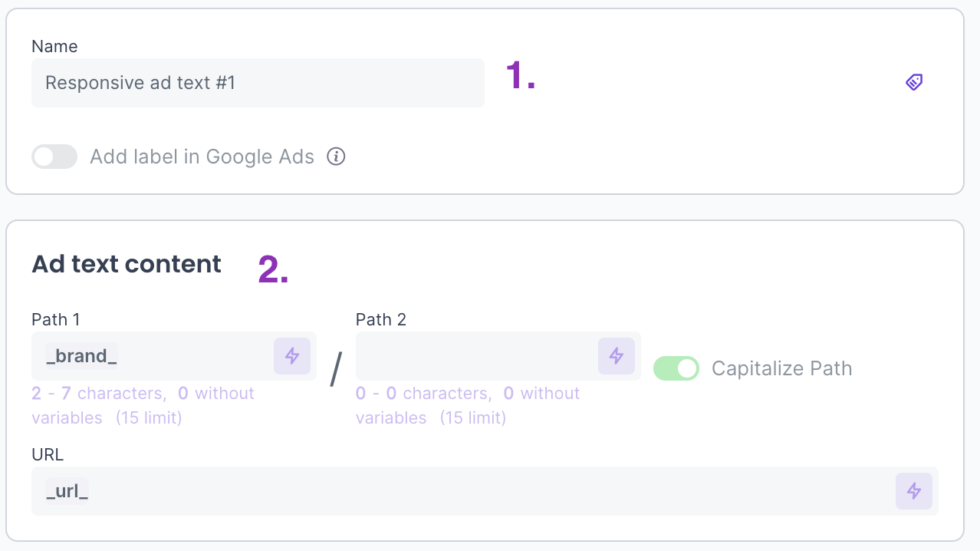The width and height of the screenshot is (980, 551).
Task: Select the _url_ variable chip in URL
Action: 67,491
